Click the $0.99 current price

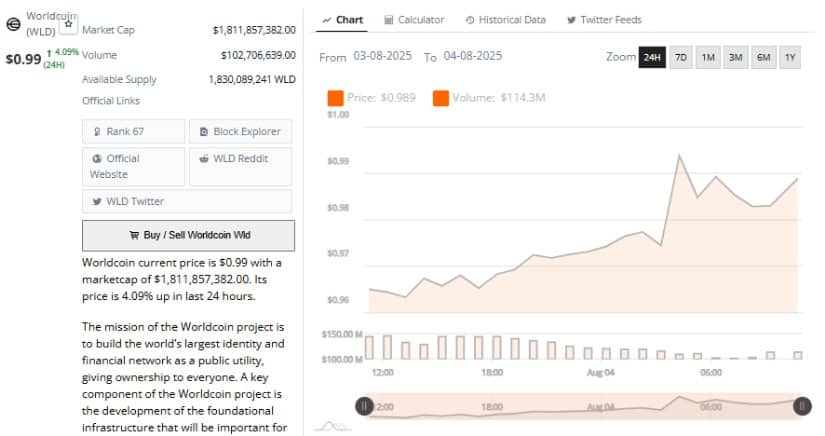pyautogui.click(x=23, y=59)
